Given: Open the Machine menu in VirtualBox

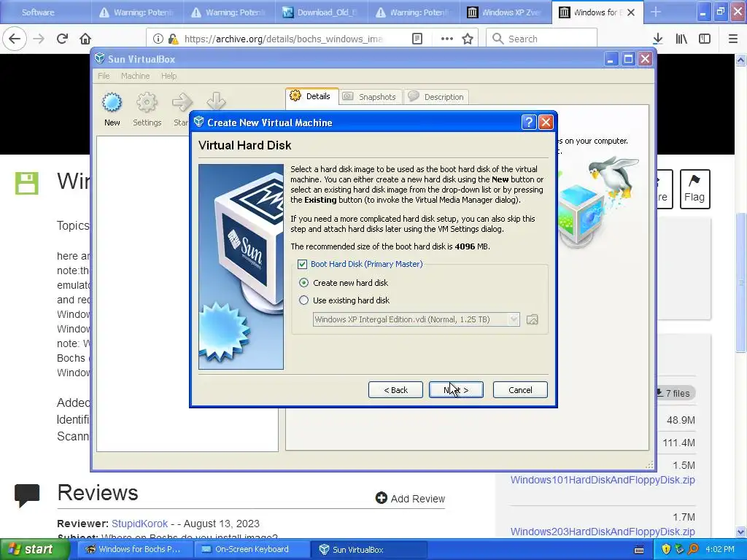Looking at the screenshot, I should coord(135,76).
